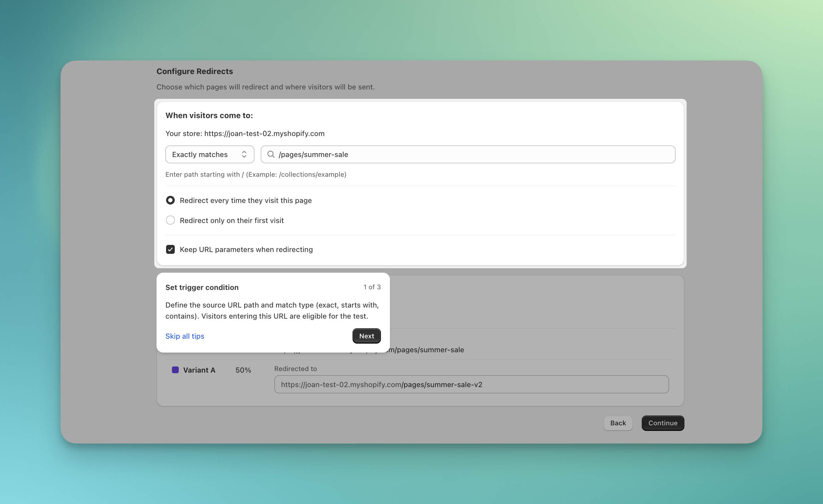Click the Redirected to label

point(295,369)
